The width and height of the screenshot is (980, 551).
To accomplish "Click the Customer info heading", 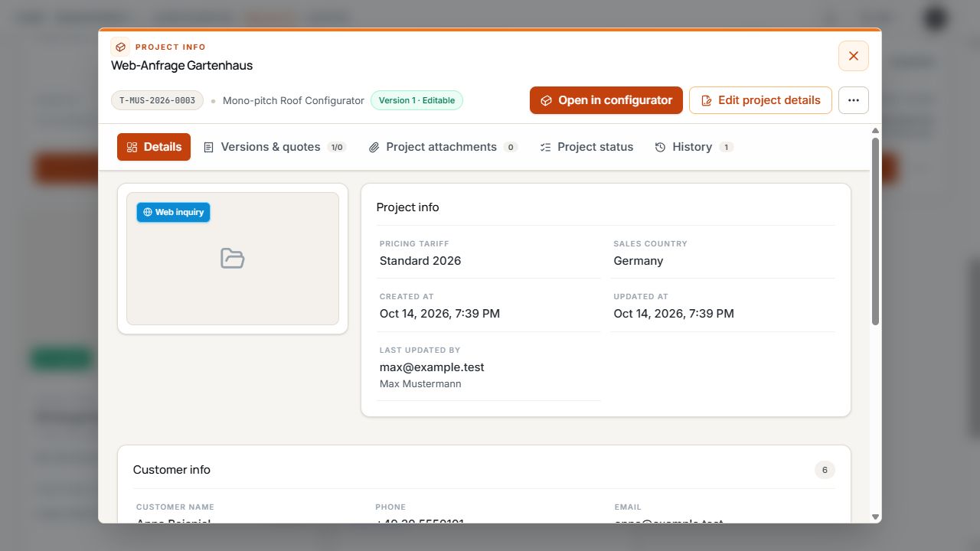I will click(x=171, y=470).
